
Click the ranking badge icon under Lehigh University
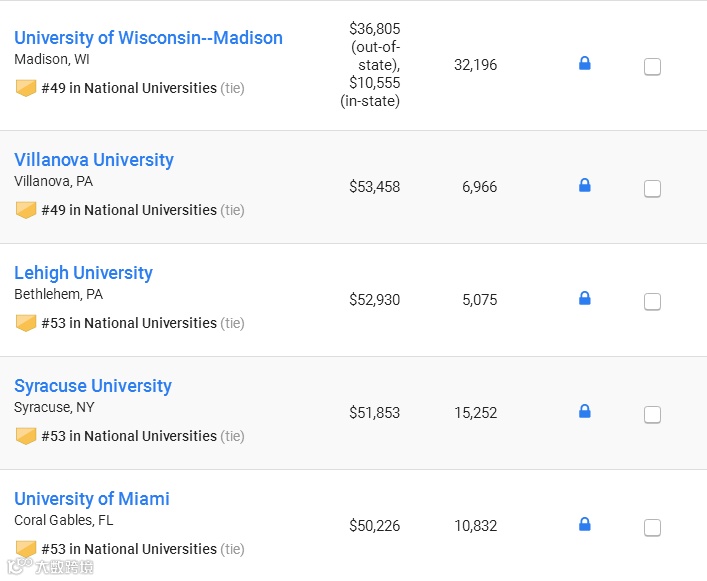pos(26,323)
